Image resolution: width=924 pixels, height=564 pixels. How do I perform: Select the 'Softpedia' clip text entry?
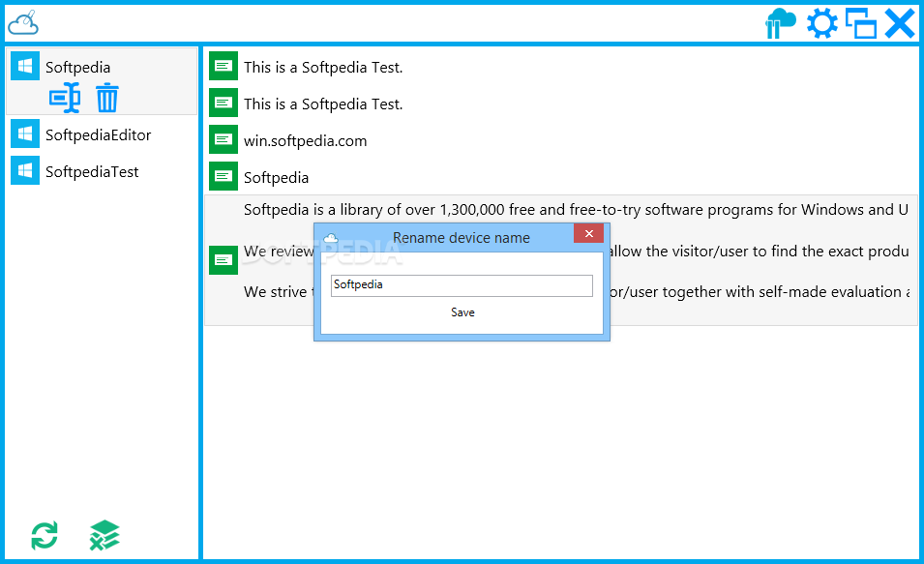pos(277,177)
